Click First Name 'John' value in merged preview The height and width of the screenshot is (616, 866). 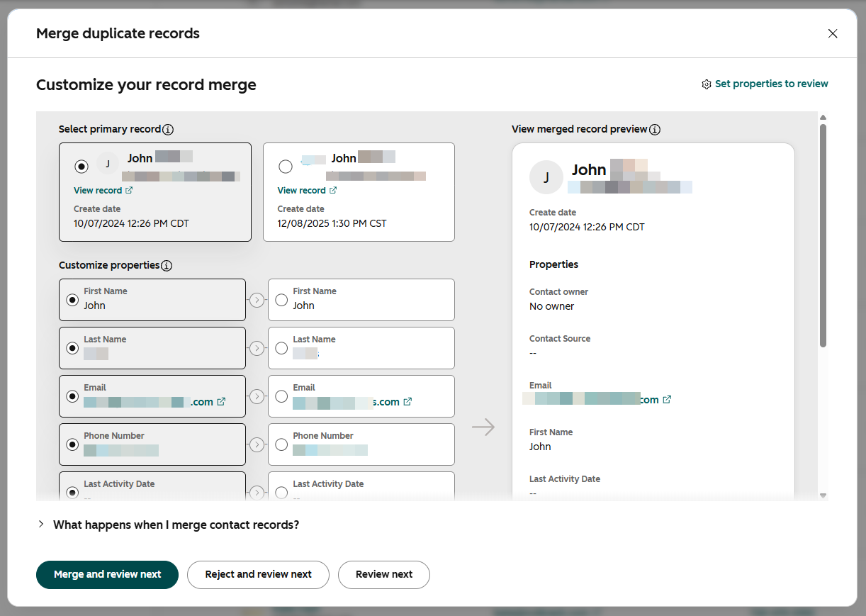(x=540, y=447)
